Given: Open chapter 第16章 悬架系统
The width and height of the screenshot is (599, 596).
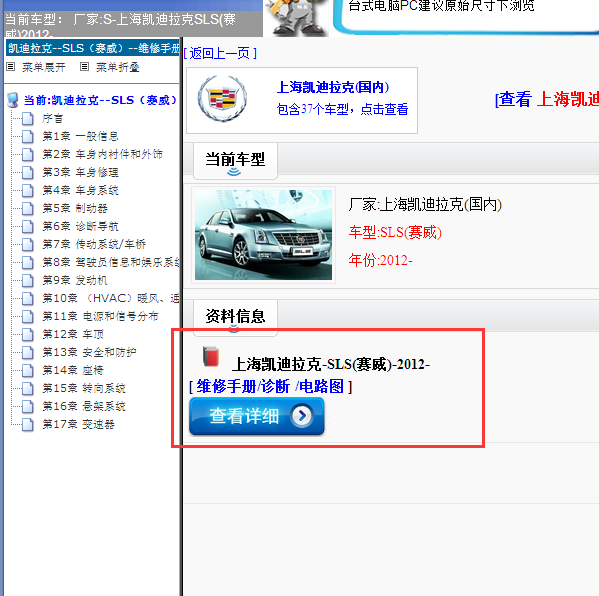Looking at the screenshot, I should [x=84, y=406].
